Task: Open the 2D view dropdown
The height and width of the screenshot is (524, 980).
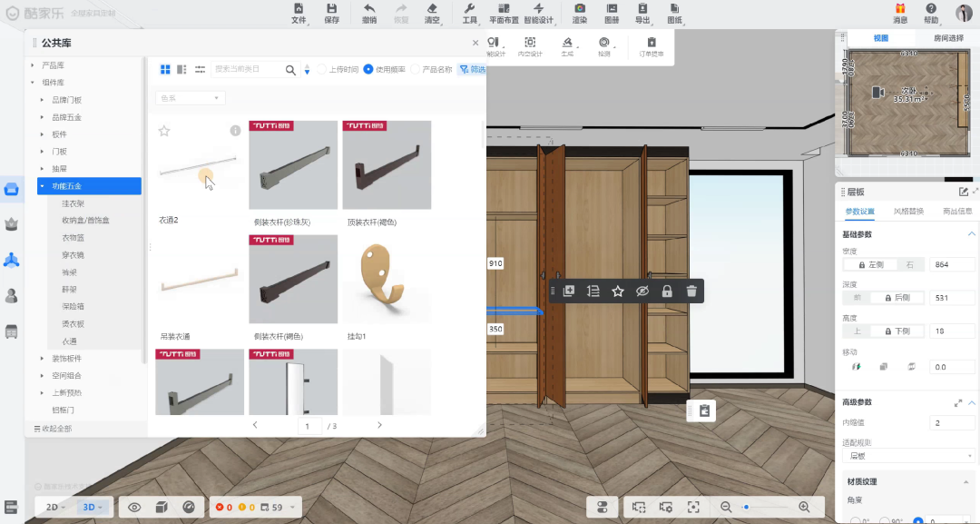Action: coord(56,507)
